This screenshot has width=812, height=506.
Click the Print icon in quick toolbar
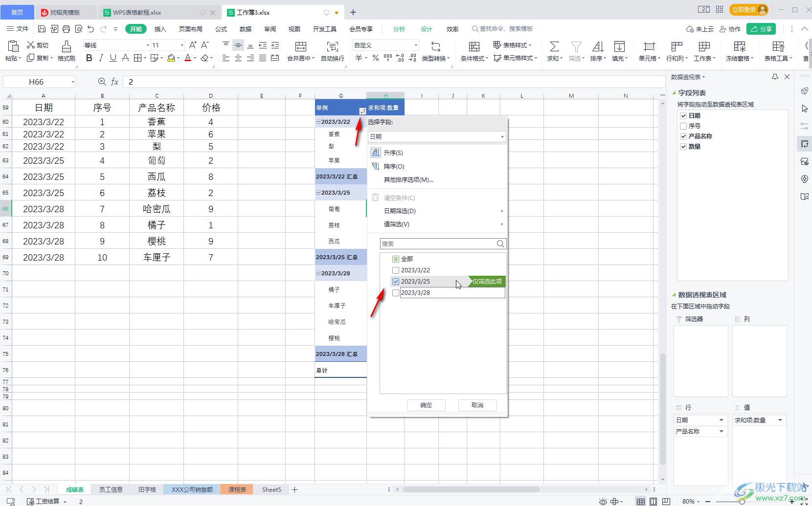click(66, 29)
